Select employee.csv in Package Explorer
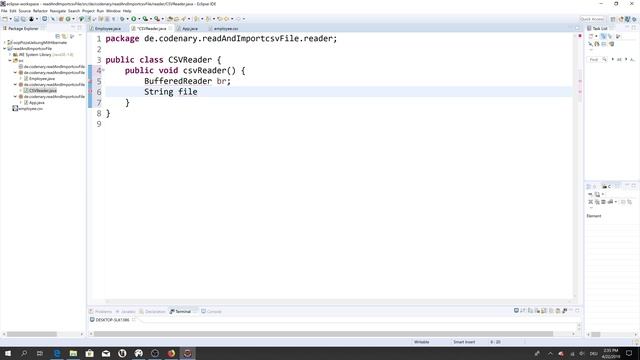Screen dimensions: 640x360 tap(31, 109)
